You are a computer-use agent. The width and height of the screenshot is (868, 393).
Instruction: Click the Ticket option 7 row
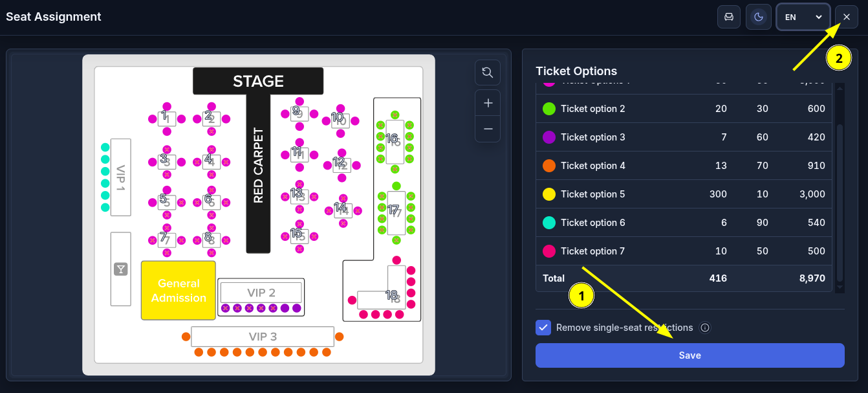[x=684, y=251]
